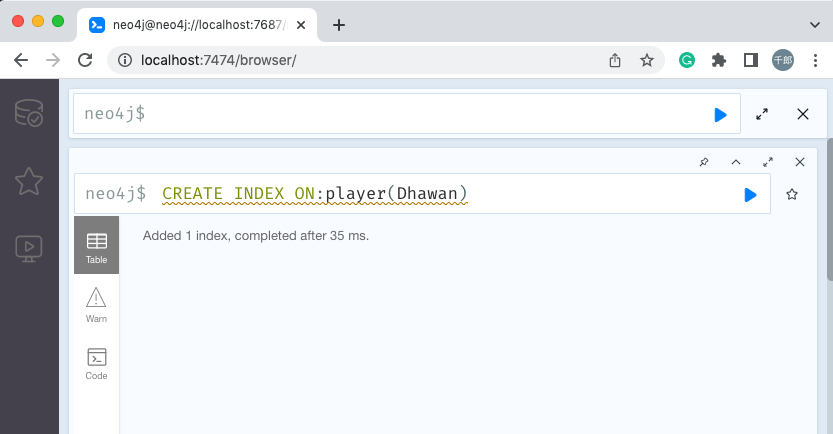Screen dimensions: 833x434
Task: Open the Database information sidebar icon
Action: 29,113
